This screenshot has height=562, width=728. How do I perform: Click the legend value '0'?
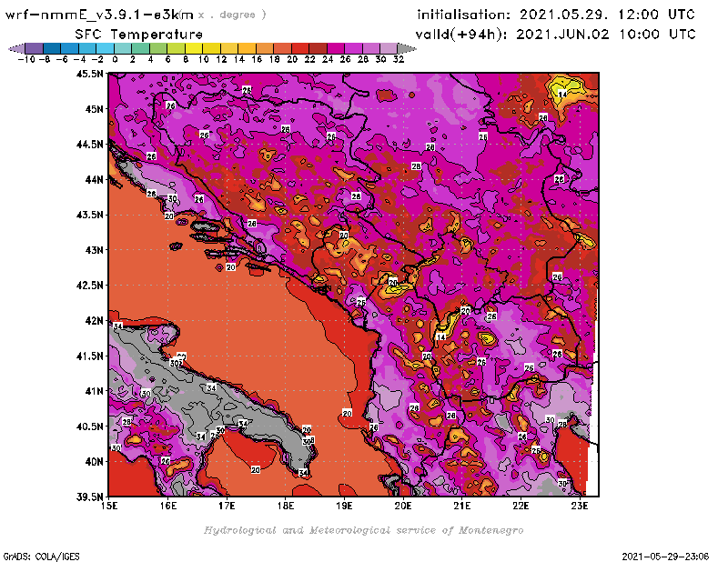coord(115,59)
